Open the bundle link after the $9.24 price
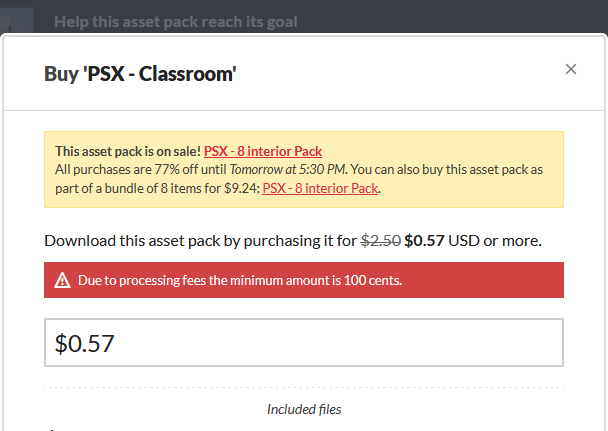 click(320, 187)
